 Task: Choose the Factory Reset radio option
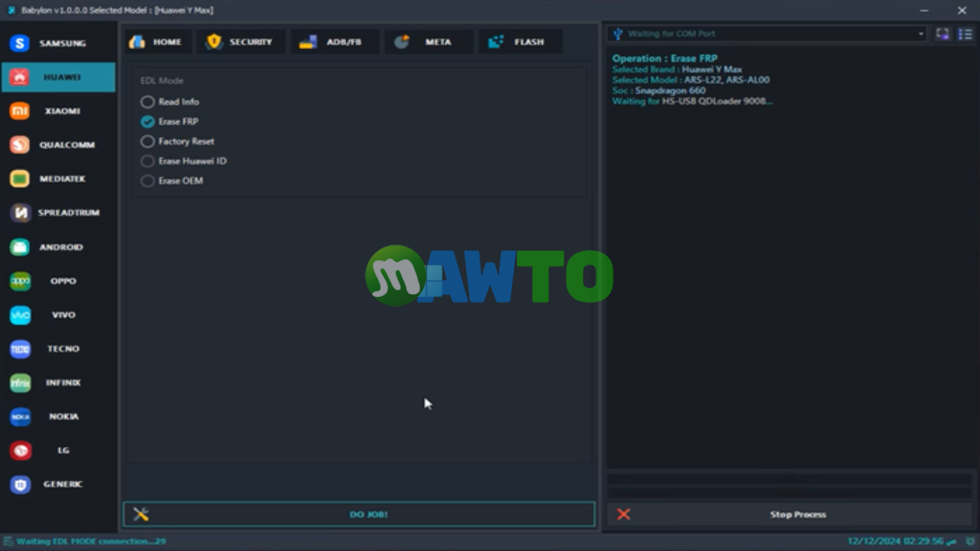tap(178, 142)
